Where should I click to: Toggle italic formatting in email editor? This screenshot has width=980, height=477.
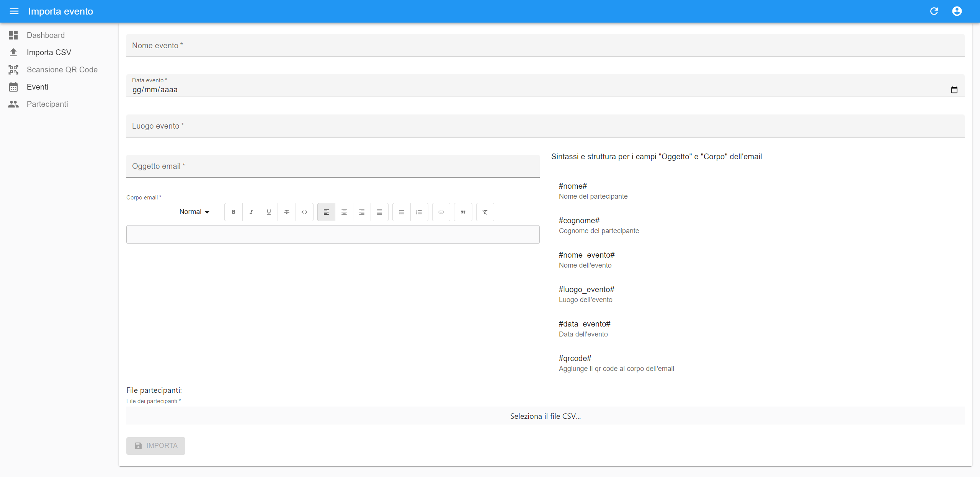[x=251, y=212]
